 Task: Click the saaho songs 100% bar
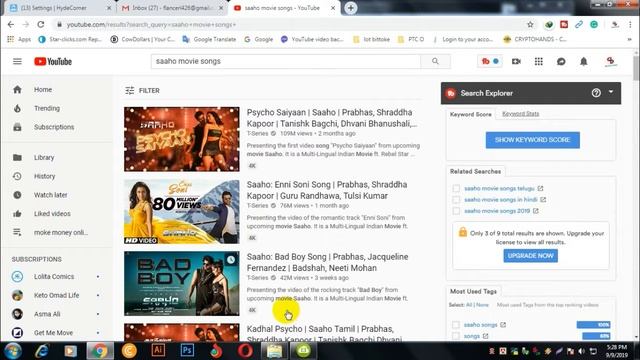coord(593,325)
